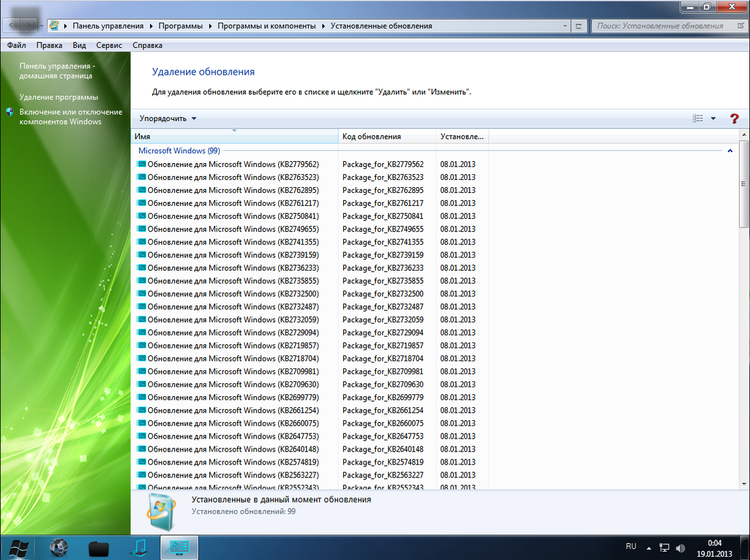The width and height of the screenshot is (750, 560).
Task: Click the help question mark icon
Action: click(734, 119)
